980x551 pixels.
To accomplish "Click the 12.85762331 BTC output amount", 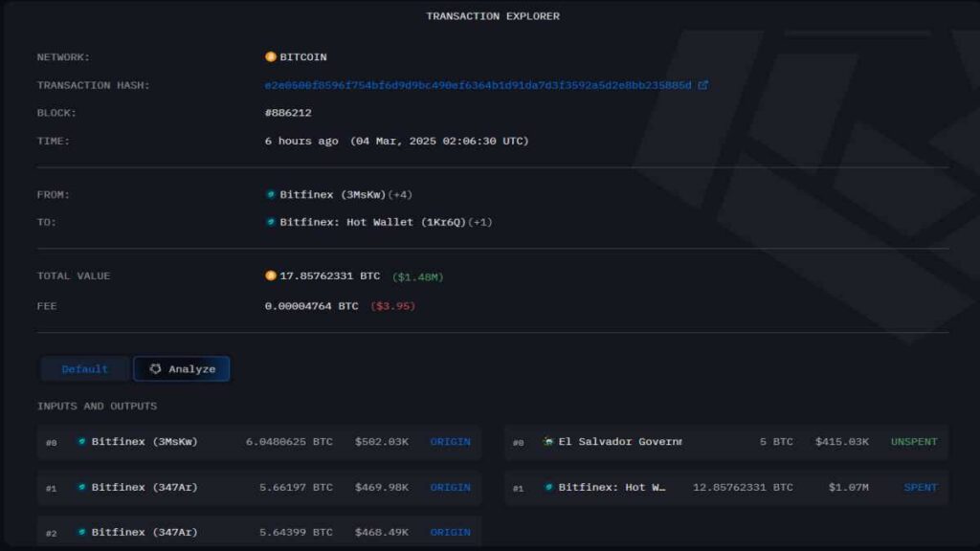I will (x=743, y=487).
